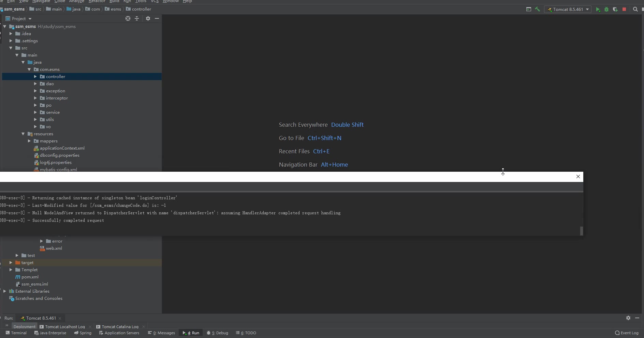Run with coverage using the shield icon
This screenshot has width=644, height=338.
(615, 10)
